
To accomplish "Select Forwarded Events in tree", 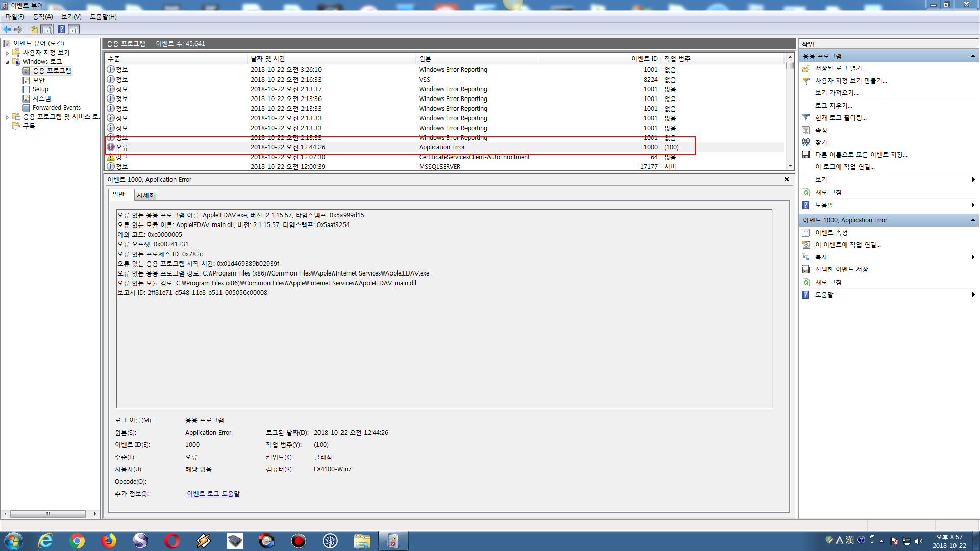I will [x=57, y=108].
